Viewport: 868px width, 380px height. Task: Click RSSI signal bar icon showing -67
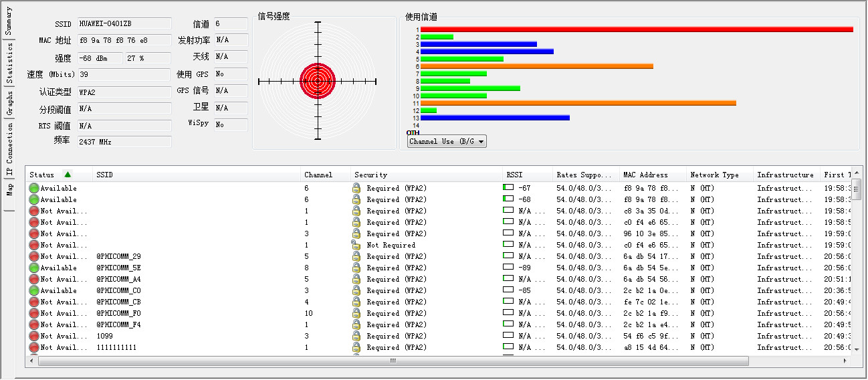(508, 188)
